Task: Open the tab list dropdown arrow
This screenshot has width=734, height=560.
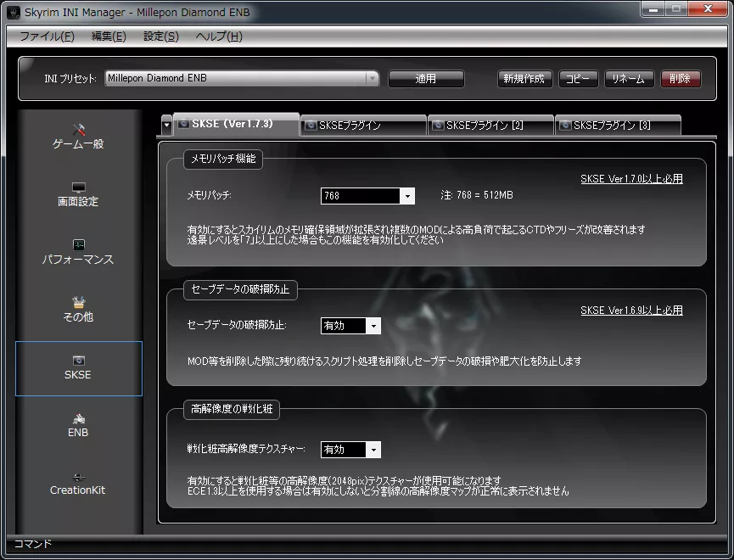Action: point(166,126)
